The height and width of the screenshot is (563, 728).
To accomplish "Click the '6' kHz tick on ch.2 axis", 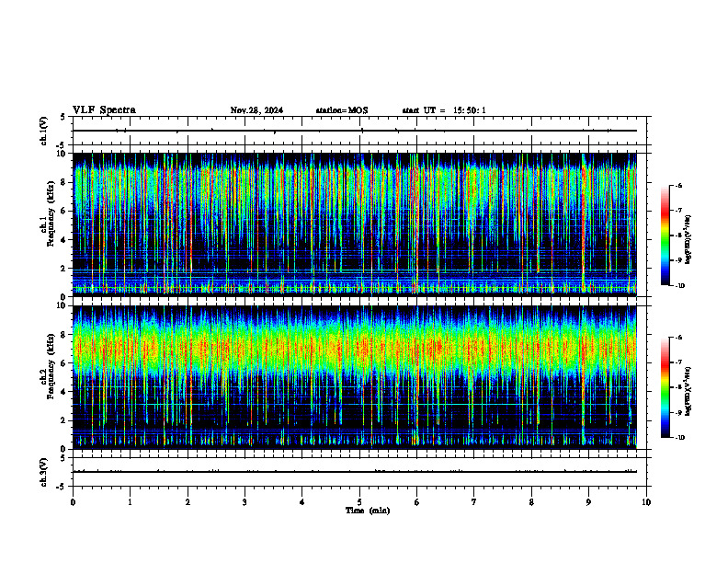I will 64,363.
